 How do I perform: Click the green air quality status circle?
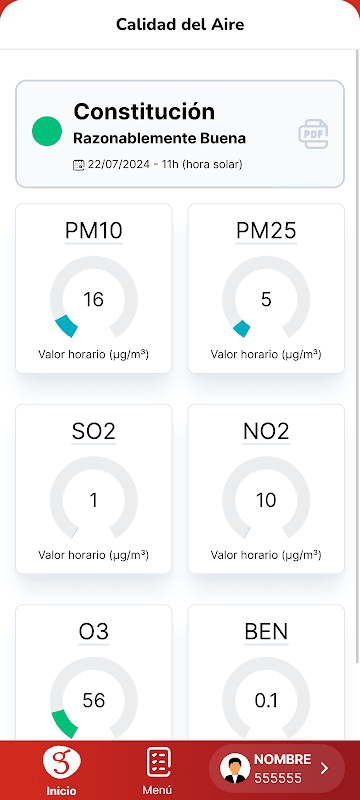tap(47, 131)
